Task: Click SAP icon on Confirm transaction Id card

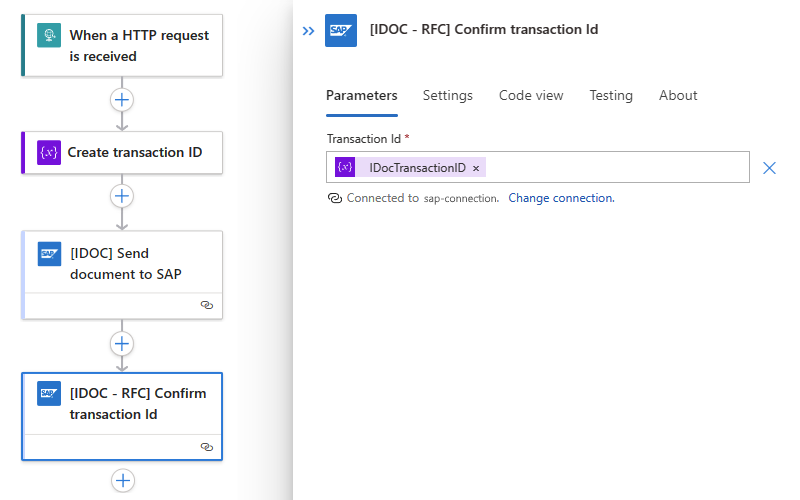Action: 50,393
